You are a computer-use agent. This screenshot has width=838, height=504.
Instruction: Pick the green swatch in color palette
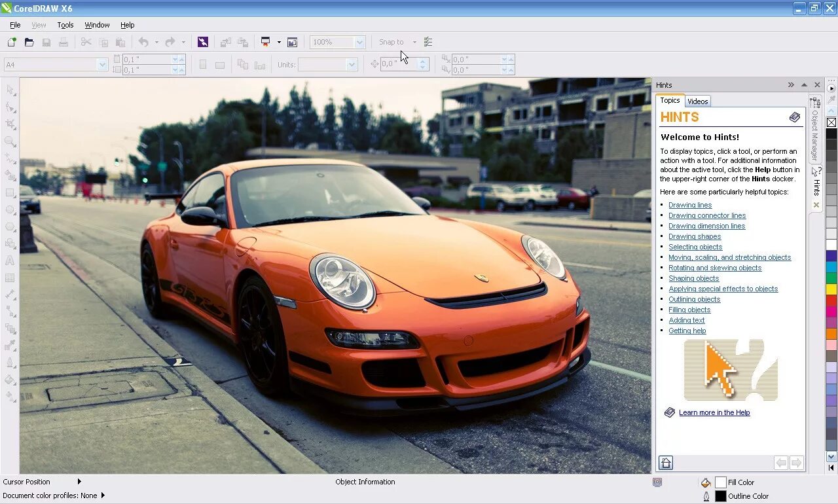[831, 278]
